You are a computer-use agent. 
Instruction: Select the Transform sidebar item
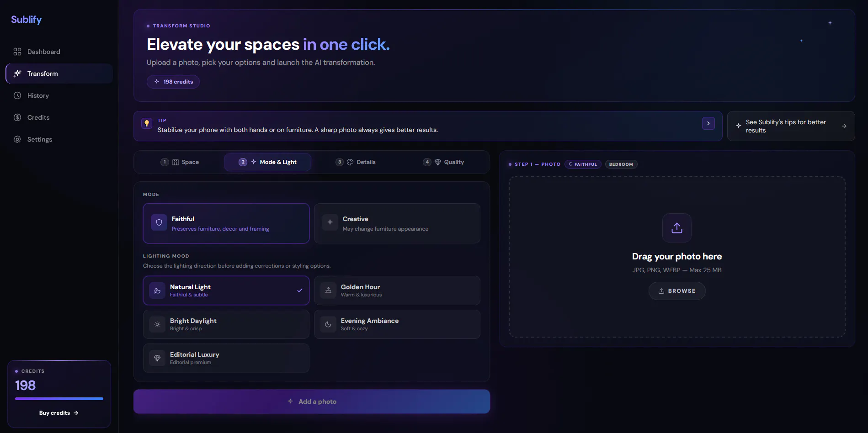59,74
